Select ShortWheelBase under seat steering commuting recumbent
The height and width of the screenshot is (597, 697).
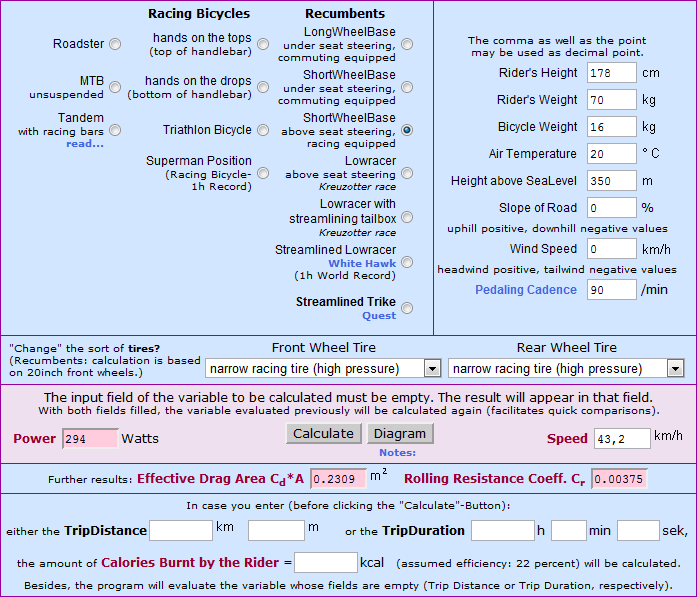point(407,87)
